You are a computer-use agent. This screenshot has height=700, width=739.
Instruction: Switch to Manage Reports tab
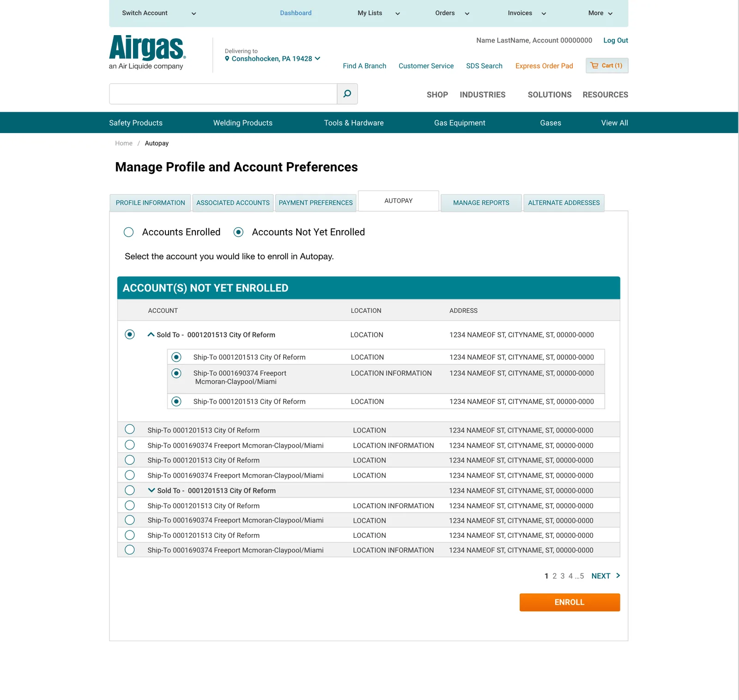tap(481, 203)
